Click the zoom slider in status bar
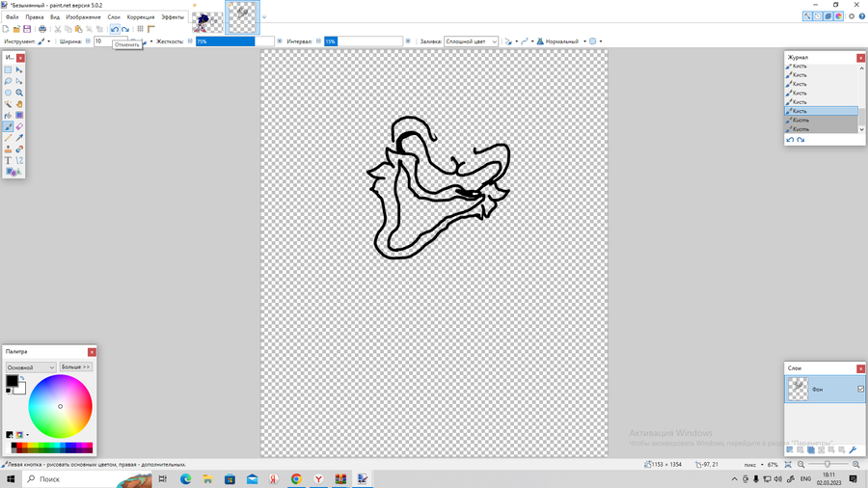 tap(827, 465)
